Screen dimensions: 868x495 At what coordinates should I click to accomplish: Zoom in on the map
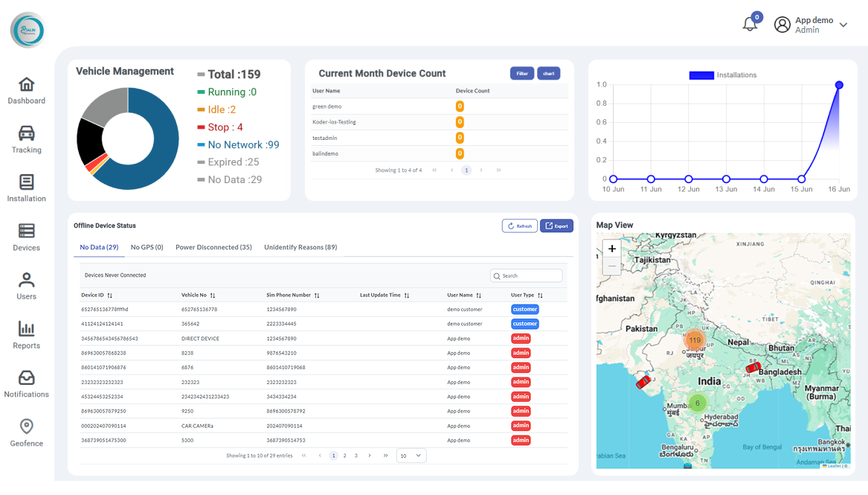click(x=611, y=249)
